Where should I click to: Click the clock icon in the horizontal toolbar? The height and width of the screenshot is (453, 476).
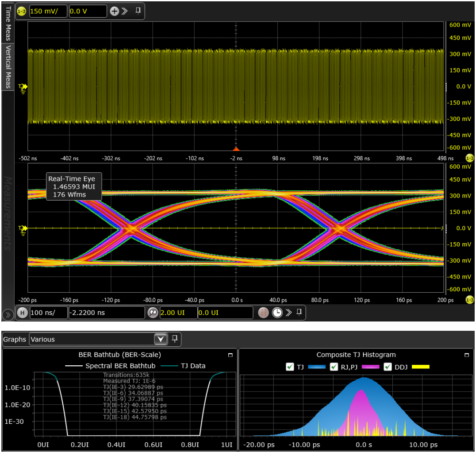pyautogui.click(x=277, y=313)
